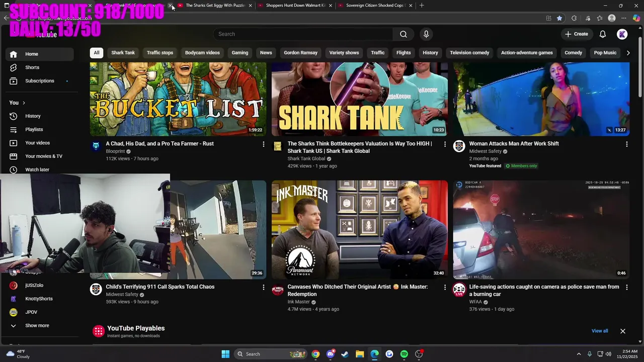Open a new browser tab
The height and width of the screenshot is (362, 644).
(422, 6)
